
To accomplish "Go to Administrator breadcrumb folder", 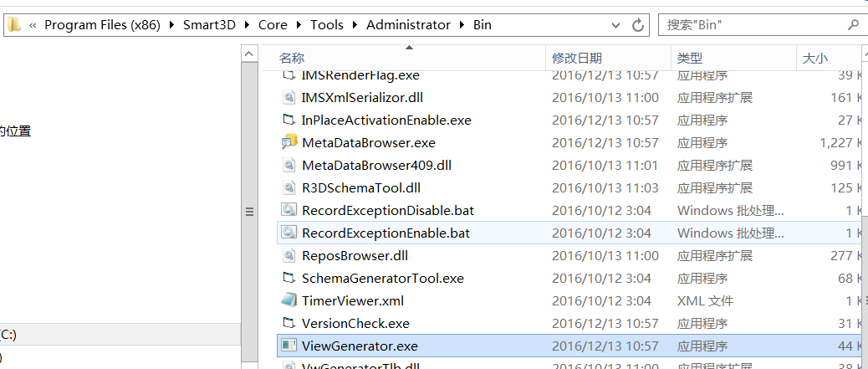I will [409, 25].
